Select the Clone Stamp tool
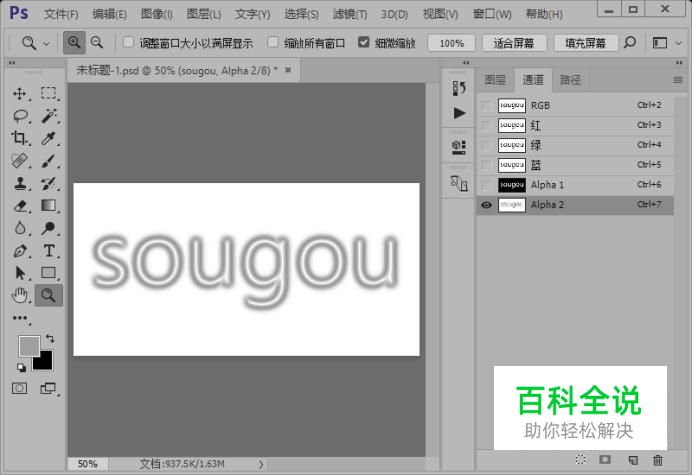Screen dimensions: 692x475 coord(19,183)
